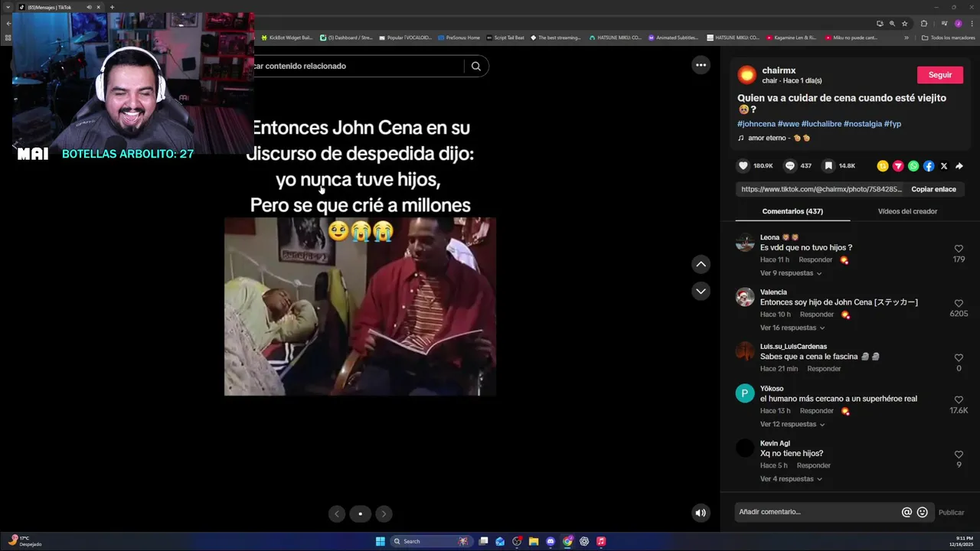Open Script Tail Beat bookmark
The height and width of the screenshot is (551, 980).
(505, 37)
